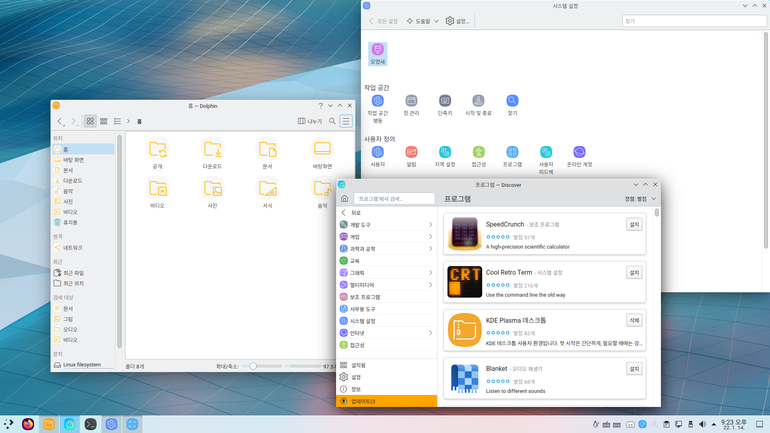Open the 다운로드 folder icon in Dolphin
770x433 pixels.
[x=212, y=149]
